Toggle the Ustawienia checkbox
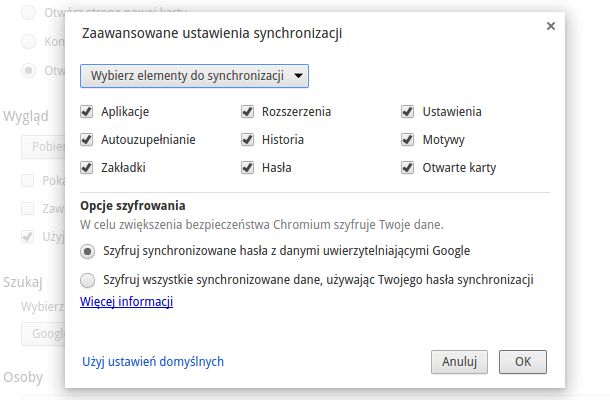The width and height of the screenshot is (610, 400). pyautogui.click(x=408, y=112)
